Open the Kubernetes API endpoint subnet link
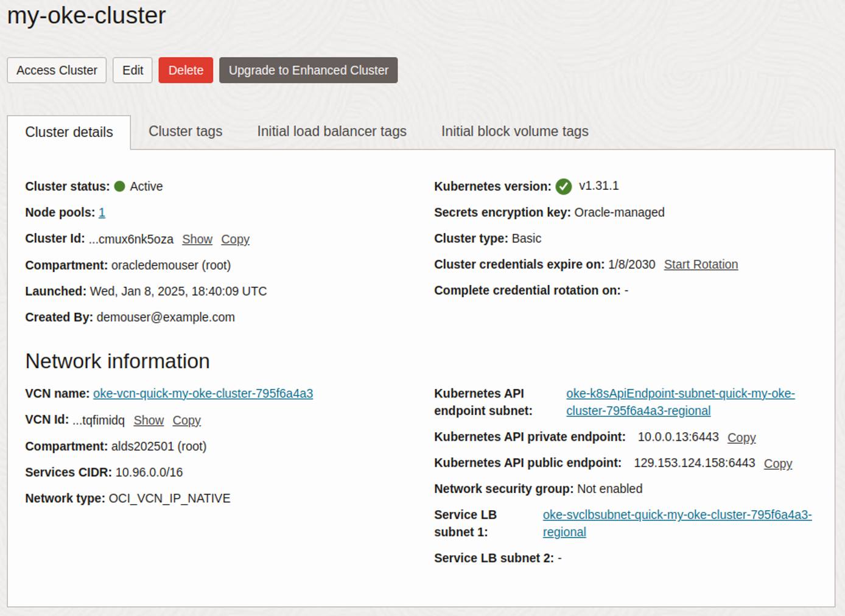Screen dimensions: 845x616 pos(680,394)
